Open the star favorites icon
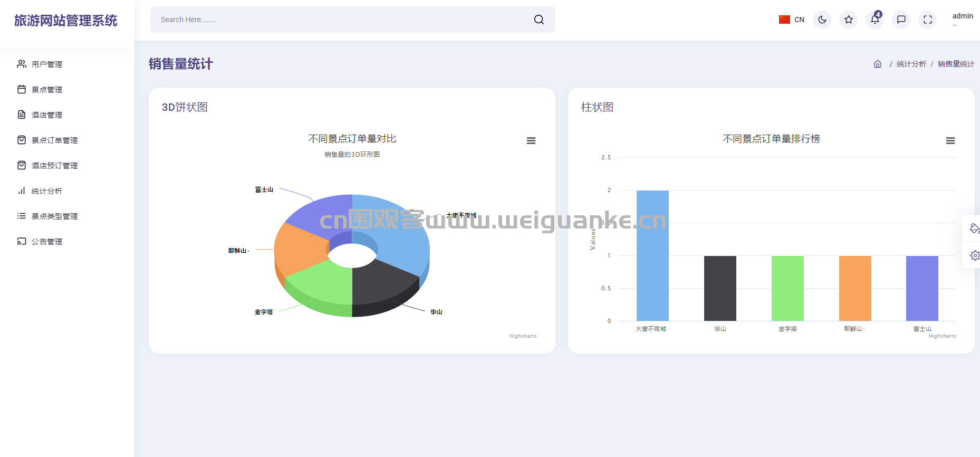Viewport: 980px width, 457px height. (848, 20)
